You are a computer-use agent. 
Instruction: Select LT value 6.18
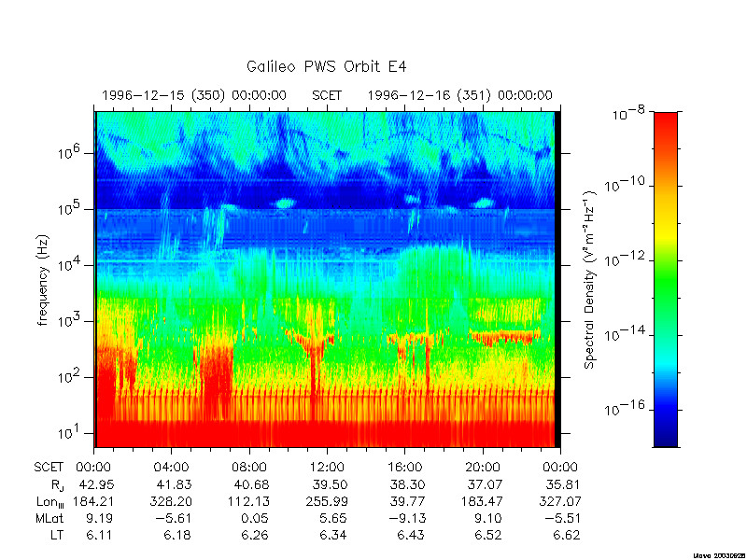pyautogui.click(x=177, y=535)
